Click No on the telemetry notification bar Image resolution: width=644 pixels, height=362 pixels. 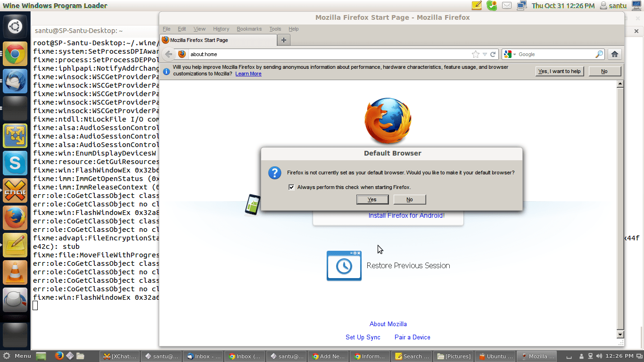pyautogui.click(x=604, y=71)
